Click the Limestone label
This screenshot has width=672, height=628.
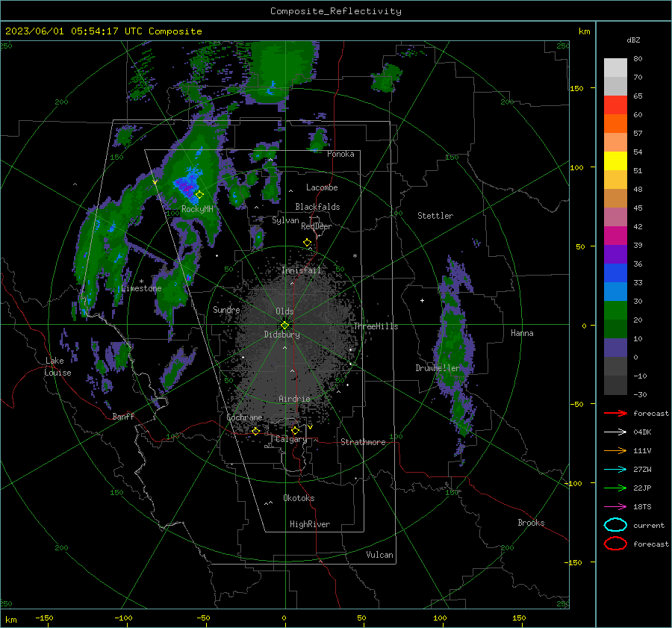tap(141, 288)
